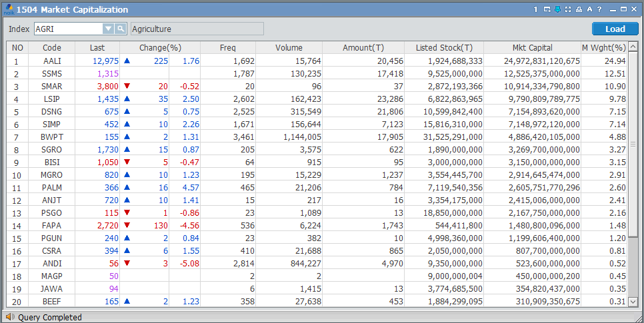Select the BWPT stock row code
Screen dimensions: 644x323
[52, 137]
